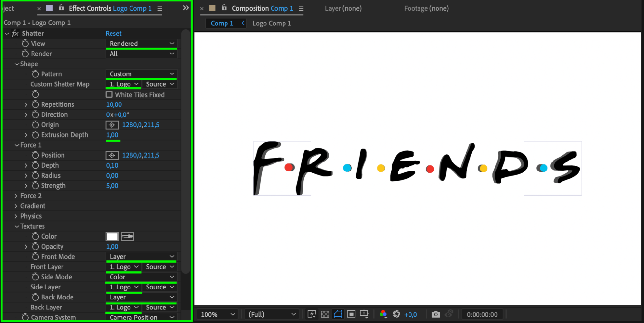Open the Front Mode dropdown
The width and height of the screenshot is (644, 323).
(141, 257)
